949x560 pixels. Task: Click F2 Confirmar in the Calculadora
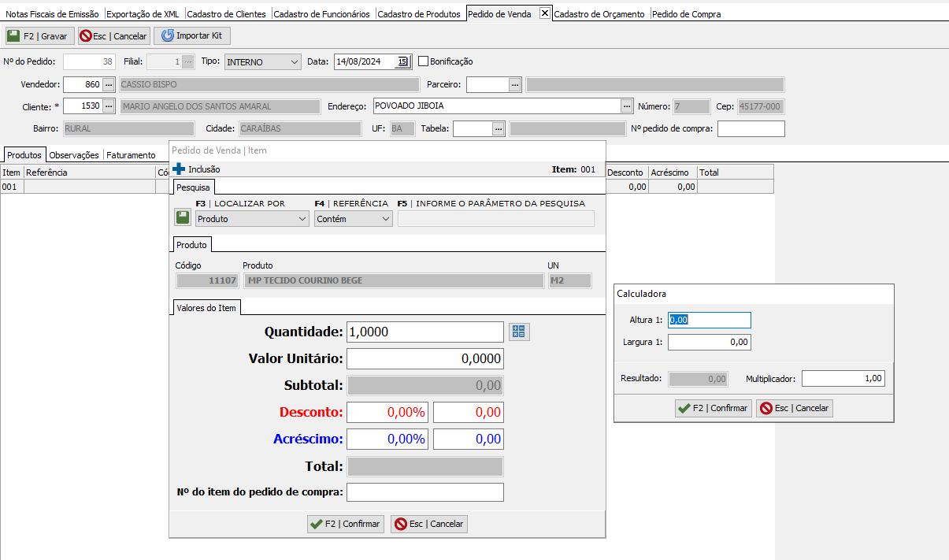click(x=714, y=408)
